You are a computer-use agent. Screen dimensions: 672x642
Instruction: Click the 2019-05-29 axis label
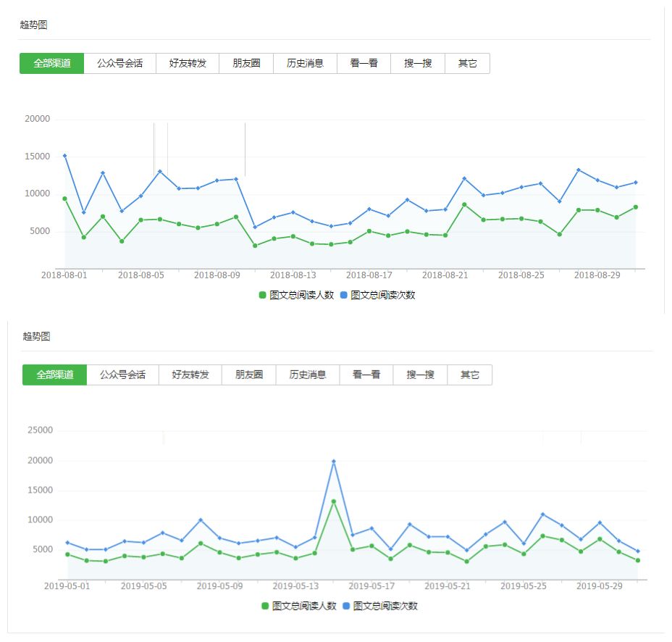600,586
